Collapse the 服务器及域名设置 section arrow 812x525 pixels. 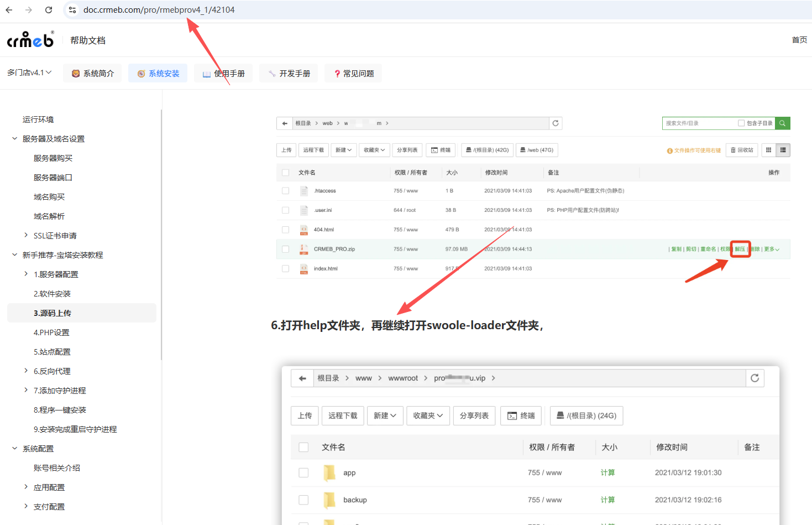[x=14, y=139]
